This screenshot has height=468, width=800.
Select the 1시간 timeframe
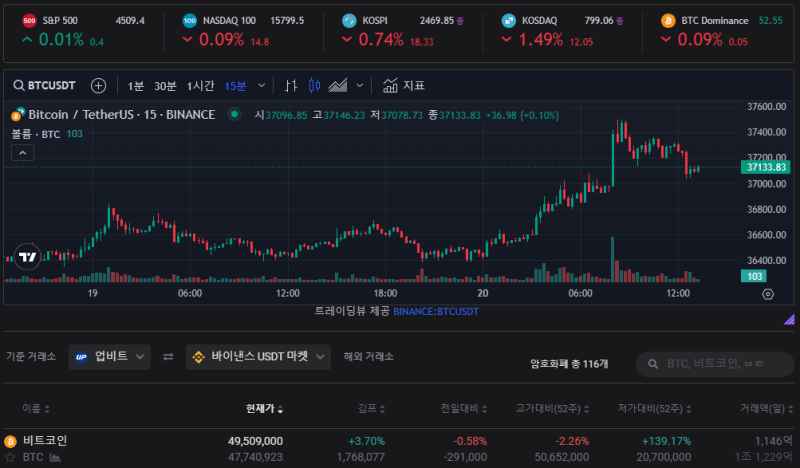click(201, 86)
